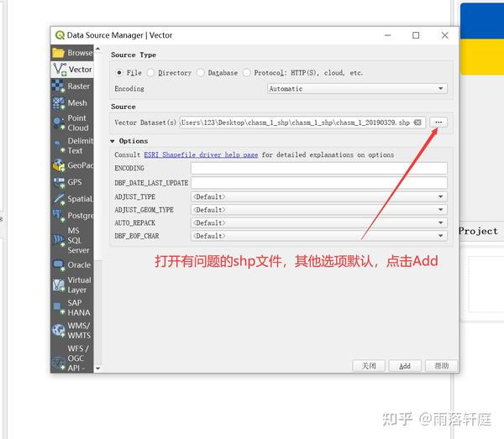Screen dimensions: 504x439
Task: Select the Oracle source icon
Action: coord(59,265)
